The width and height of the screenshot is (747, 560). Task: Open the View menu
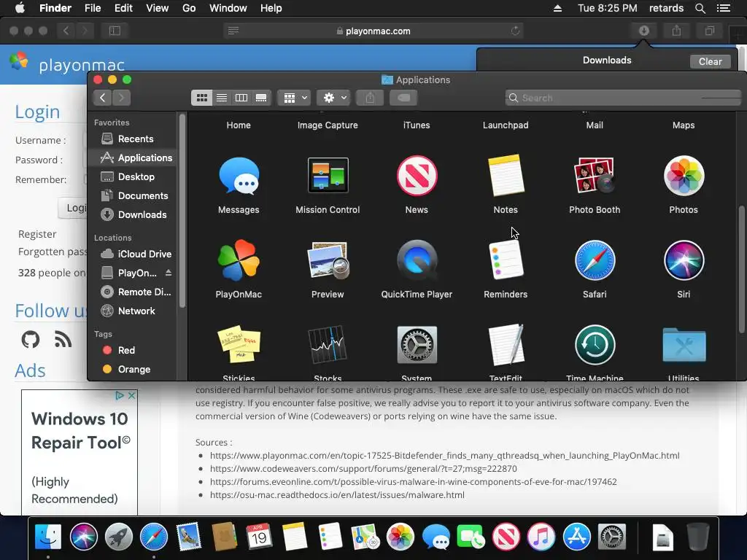pyautogui.click(x=158, y=8)
